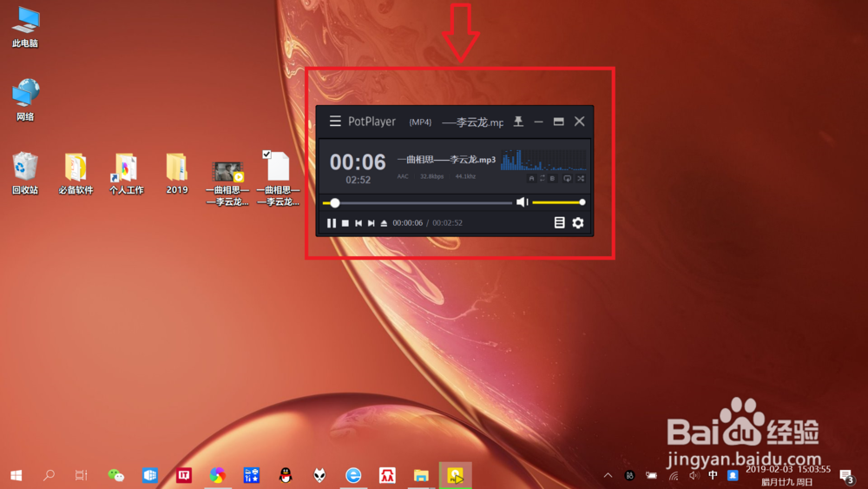Click the (MP4) format label in title bar
The image size is (868, 489).
coord(420,122)
